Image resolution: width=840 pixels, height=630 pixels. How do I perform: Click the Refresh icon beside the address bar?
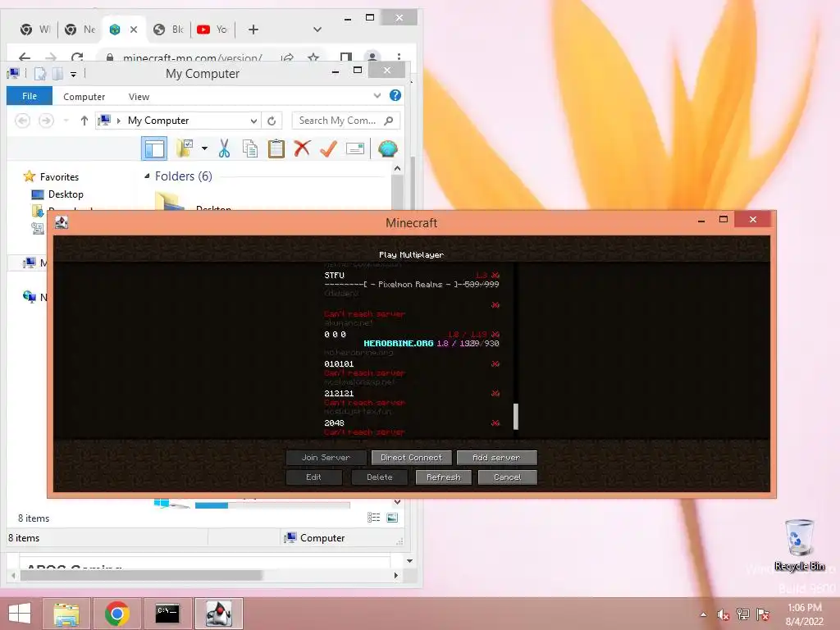pyautogui.click(x=272, y=121)
